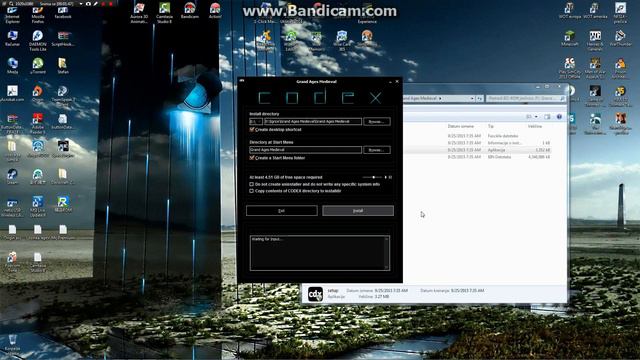Toggle the Explorer preview pane icon
The width and height of the screenshot is (640, 360).
click(547, 117)
